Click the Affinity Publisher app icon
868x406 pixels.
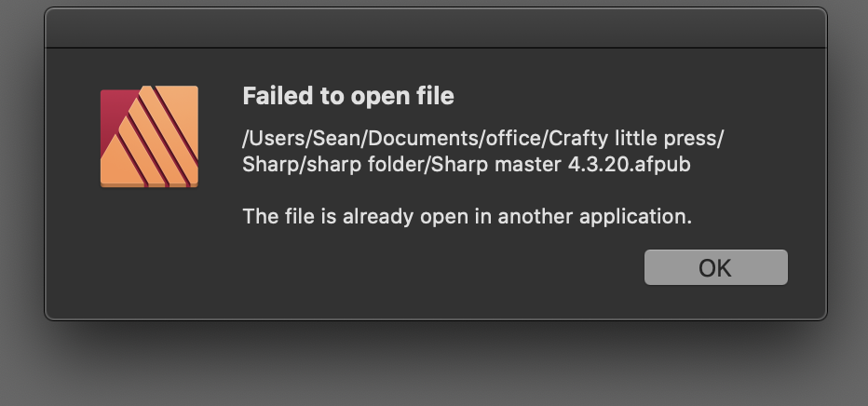(x=149, y=137)
